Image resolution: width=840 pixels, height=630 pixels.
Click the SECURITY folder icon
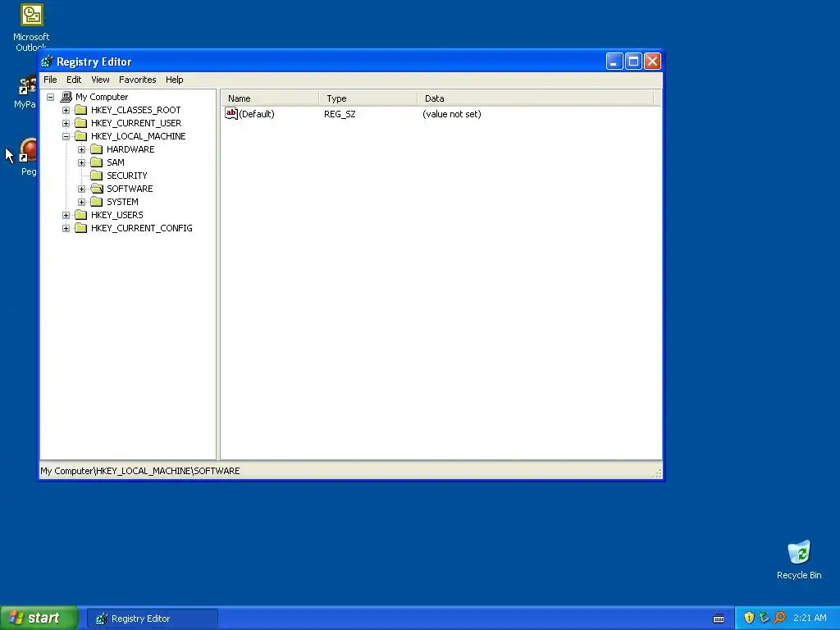click(x=97, y=176)
